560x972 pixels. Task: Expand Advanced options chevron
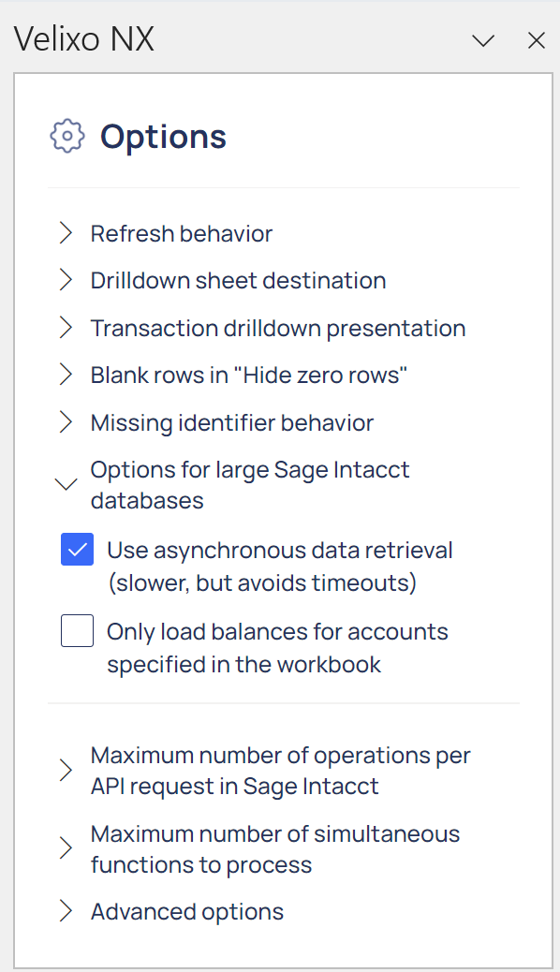pyautogui.click(x=66, y=912)
